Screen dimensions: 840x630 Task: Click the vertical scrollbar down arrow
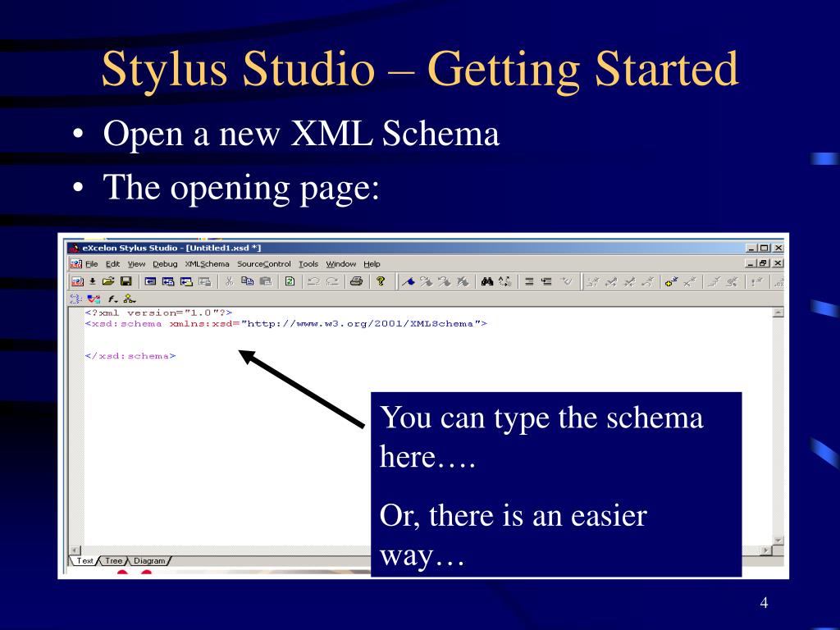point(778,541)
